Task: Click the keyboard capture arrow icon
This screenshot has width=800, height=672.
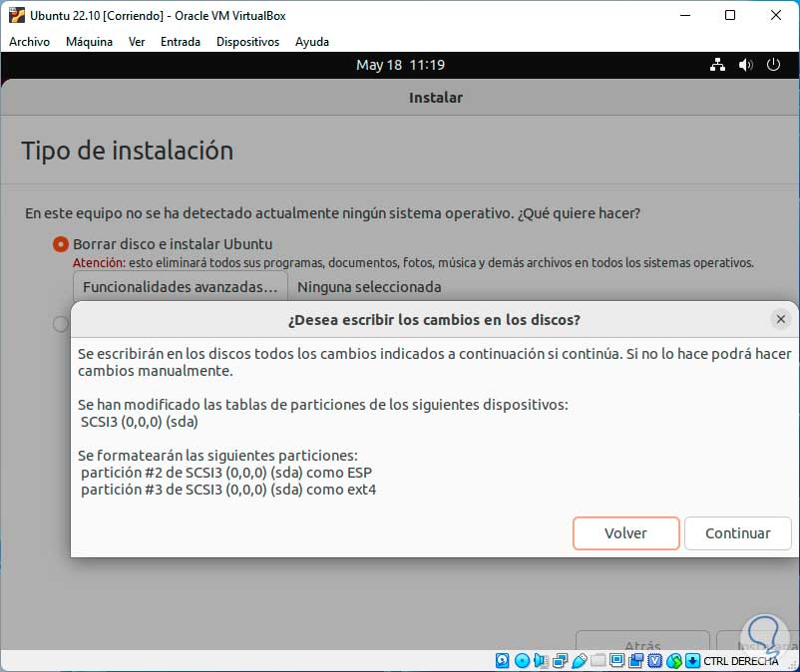Action: [692, 661]
